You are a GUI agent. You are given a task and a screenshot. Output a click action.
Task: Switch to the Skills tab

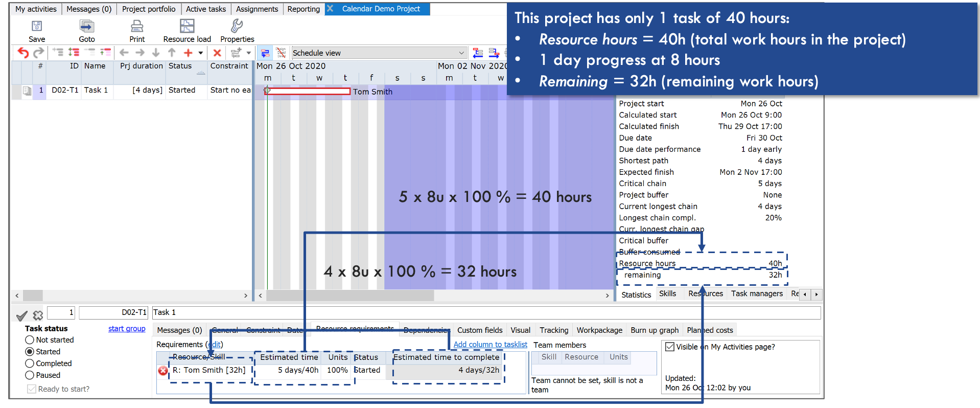(x=667, y=294)
